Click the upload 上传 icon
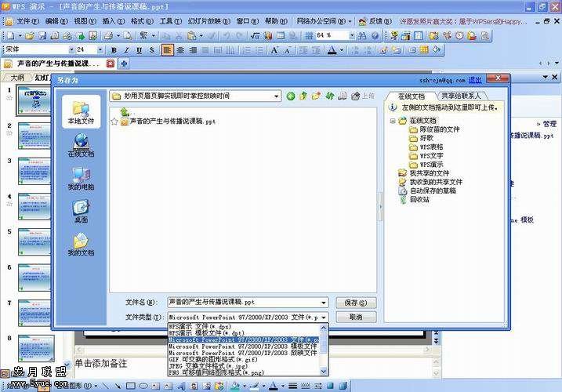This screenshot has width=562, height=392. coord(362,96)
